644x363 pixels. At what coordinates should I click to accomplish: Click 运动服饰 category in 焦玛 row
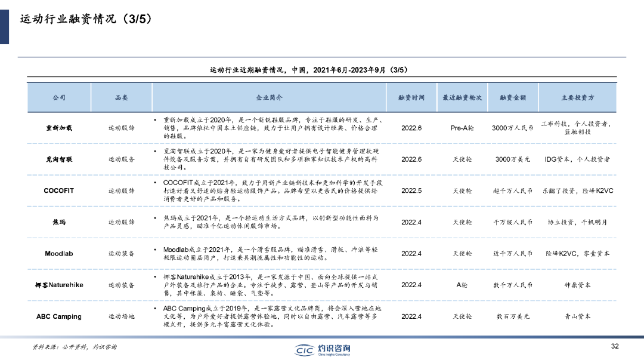tap(122, 222)
